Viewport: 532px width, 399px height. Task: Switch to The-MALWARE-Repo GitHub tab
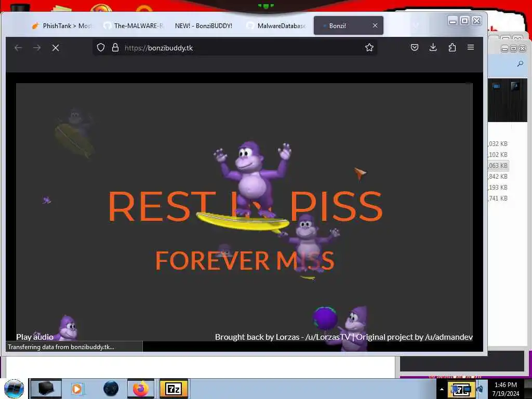pos(134,26)
